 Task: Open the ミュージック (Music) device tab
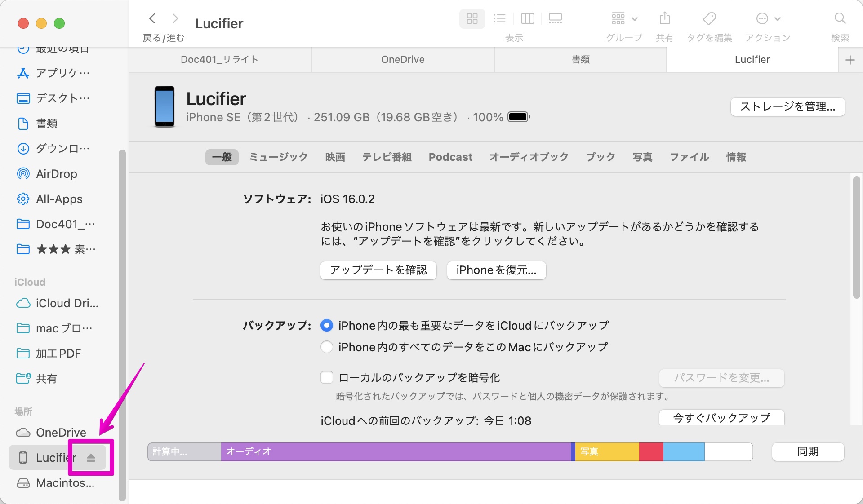coord(279,157)
